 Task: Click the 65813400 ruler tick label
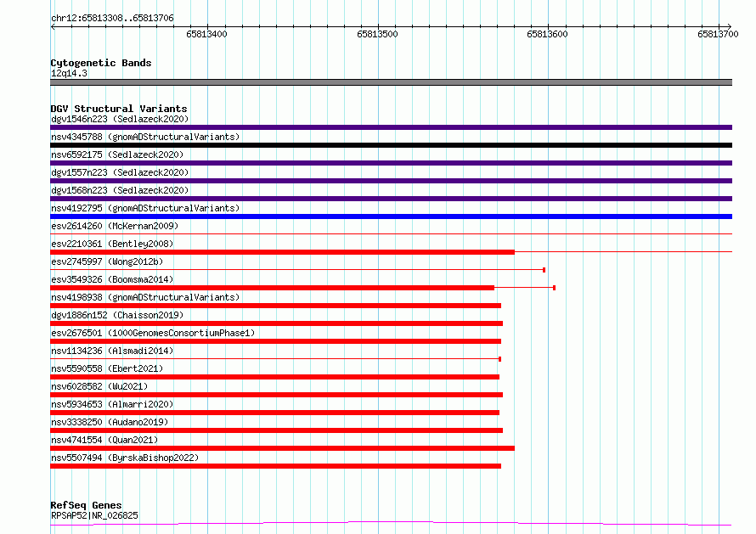[206, 34]
